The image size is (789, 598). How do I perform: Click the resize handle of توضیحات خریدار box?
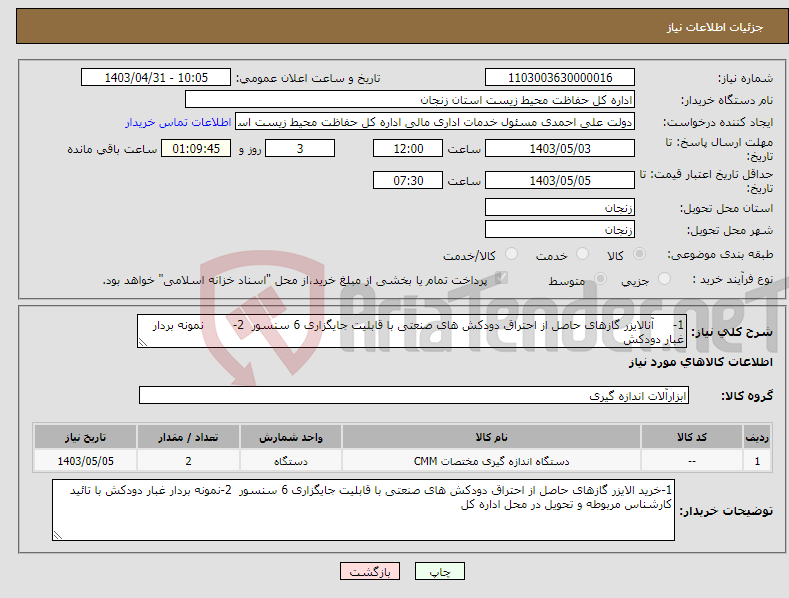58,535
